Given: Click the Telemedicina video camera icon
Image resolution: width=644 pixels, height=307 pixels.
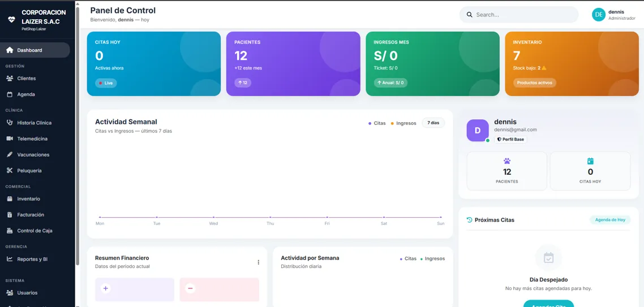Looking at the screenshot, I should 10,139.
